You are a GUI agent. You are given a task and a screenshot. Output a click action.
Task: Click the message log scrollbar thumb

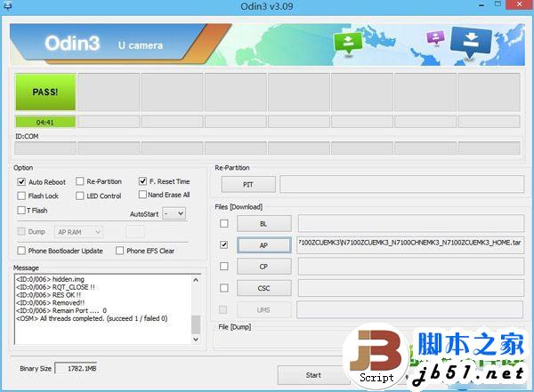point(196,324)
